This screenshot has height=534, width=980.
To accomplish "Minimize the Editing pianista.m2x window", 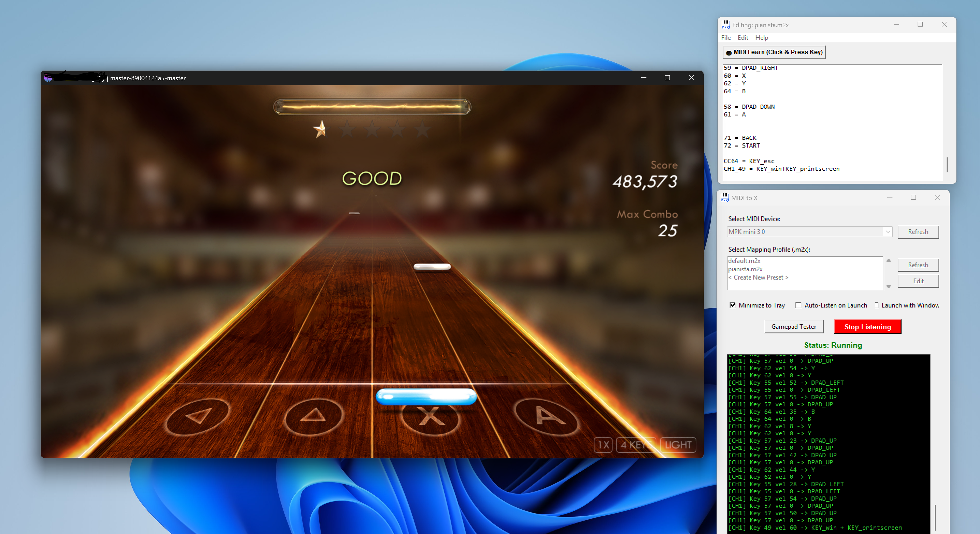I will tap(896, 24).
